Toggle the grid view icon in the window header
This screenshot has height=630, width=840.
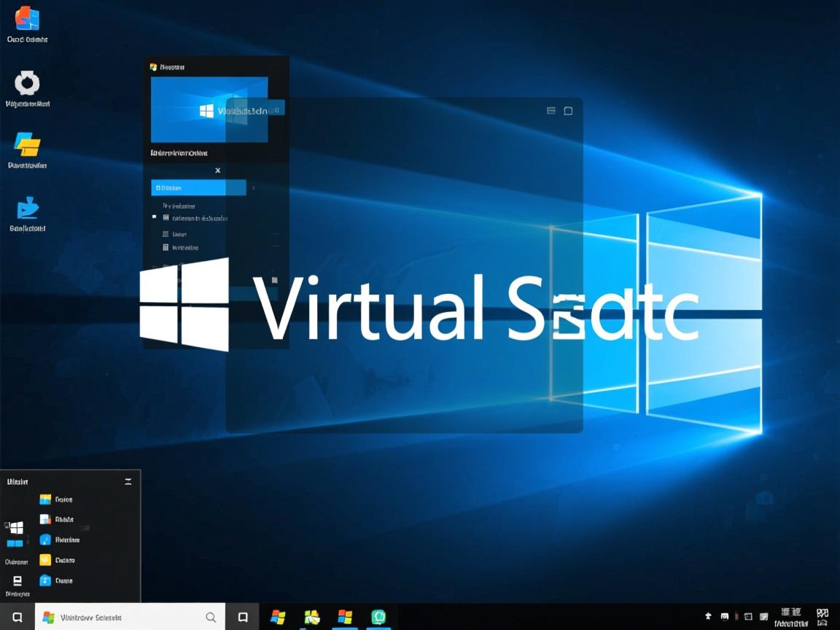[x=568, y=110]
